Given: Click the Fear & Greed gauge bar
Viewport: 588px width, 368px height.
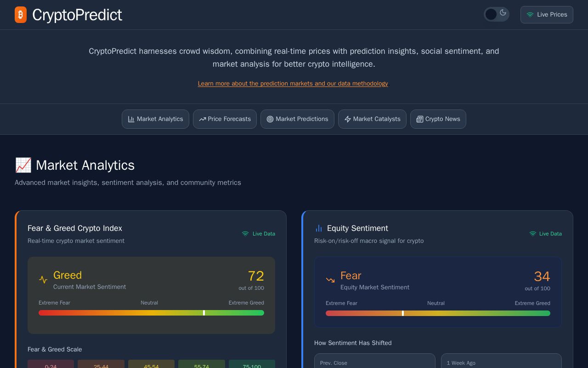Looking at the screenshot, I should click(x=151, y=313).
